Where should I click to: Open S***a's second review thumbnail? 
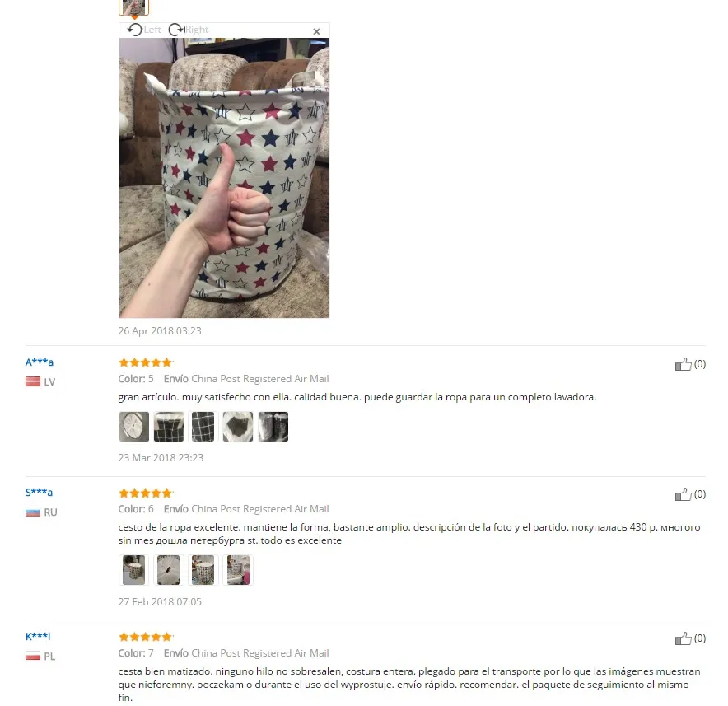(x=169, y=570)
